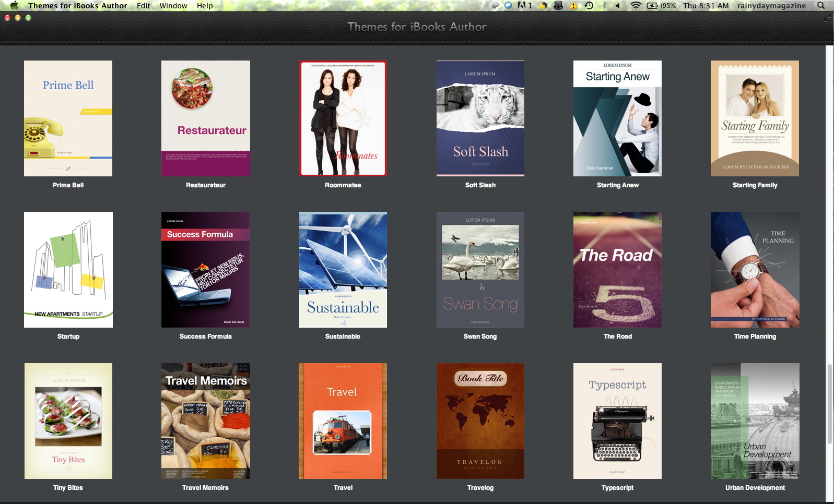Click the 'Starting Anew' caption label
Screen dimensions: 834x504
tap(618, 185)
